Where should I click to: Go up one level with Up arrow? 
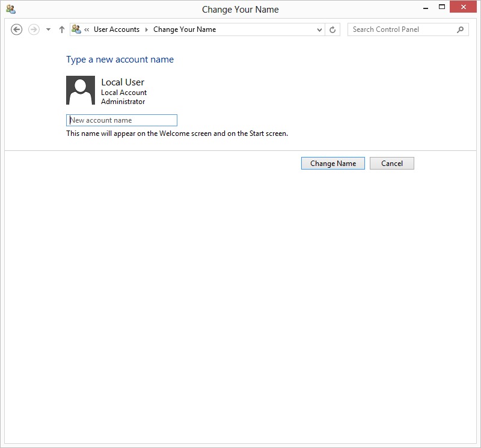point(61,29)
